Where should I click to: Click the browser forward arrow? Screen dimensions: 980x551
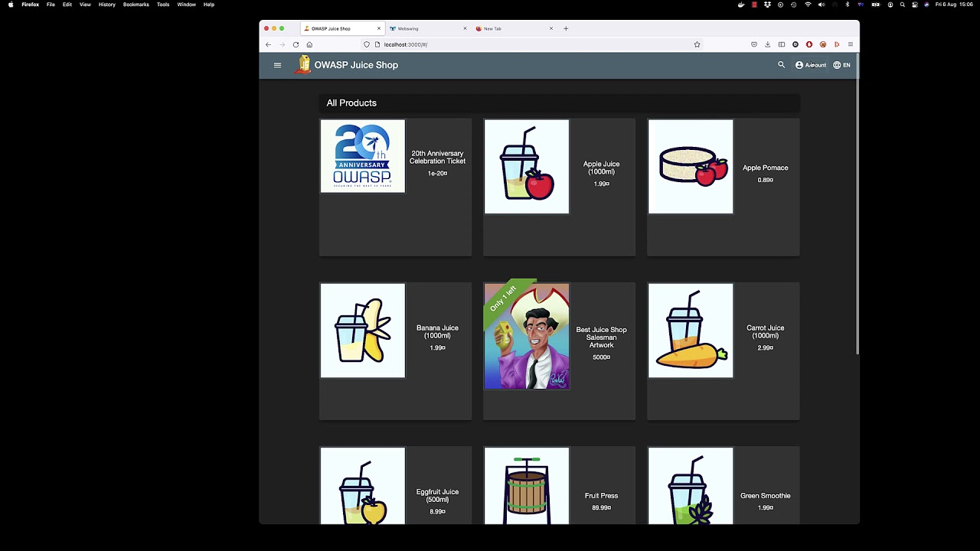(282, 44)
